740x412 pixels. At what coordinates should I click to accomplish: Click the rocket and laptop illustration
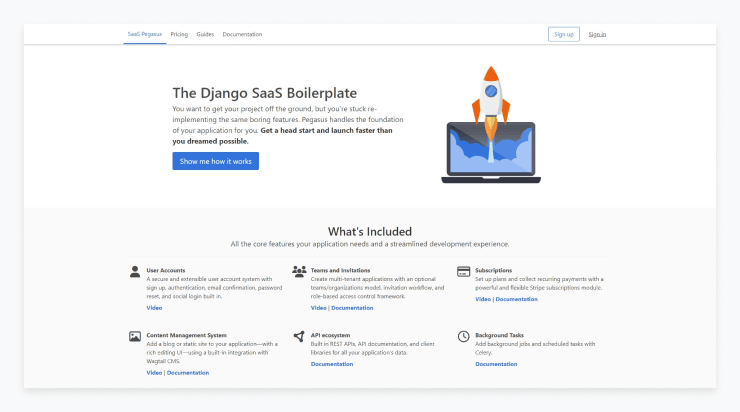tap(491, 125)
